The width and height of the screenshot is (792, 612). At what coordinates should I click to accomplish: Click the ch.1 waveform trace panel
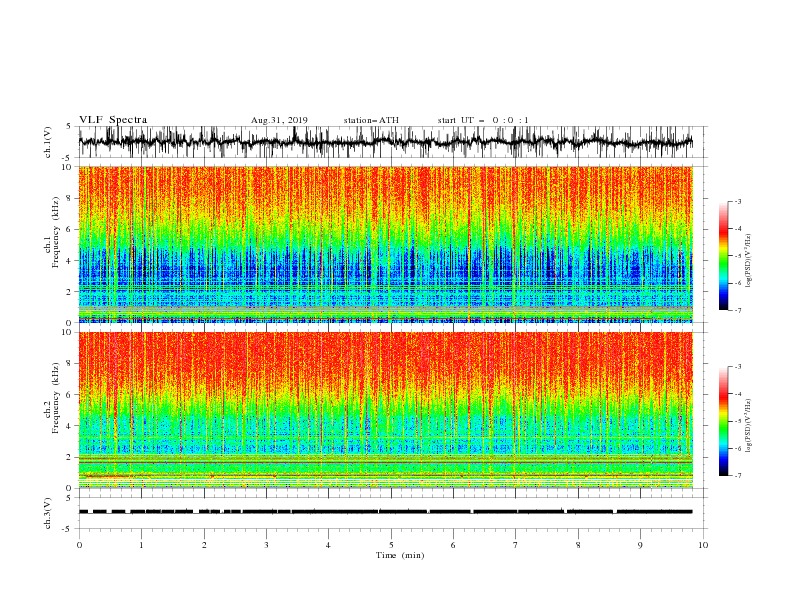(392, 142)
